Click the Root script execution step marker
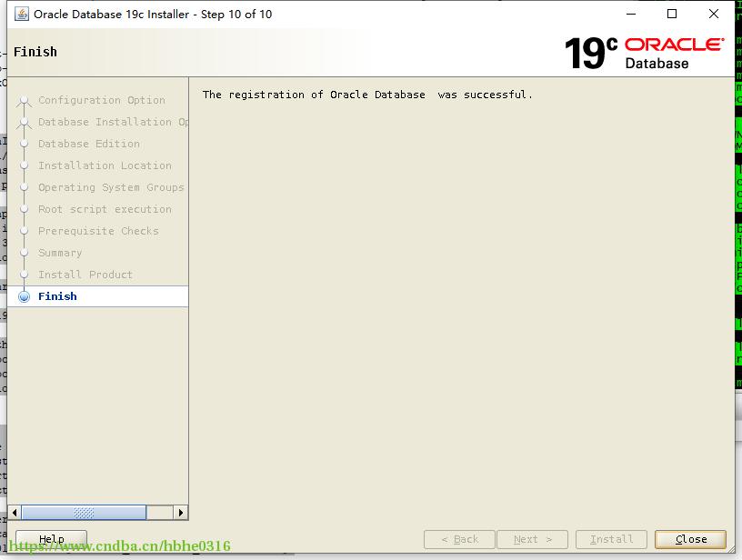The width and height of the screenshot is (742, 560). [25, 209]
